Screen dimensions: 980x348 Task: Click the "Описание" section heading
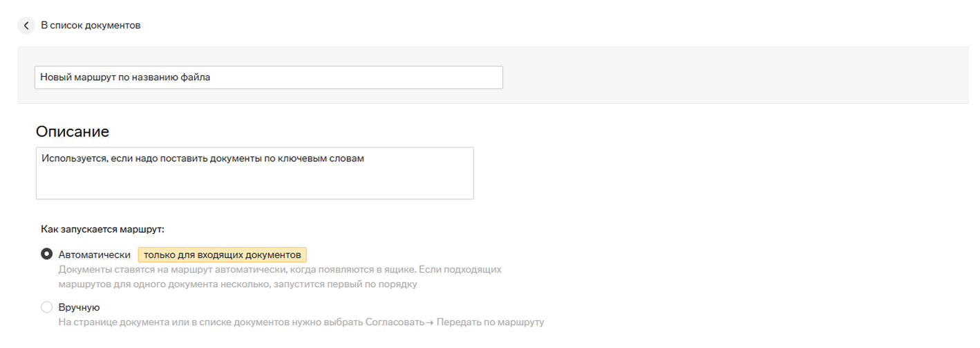(x=73, y=131)
